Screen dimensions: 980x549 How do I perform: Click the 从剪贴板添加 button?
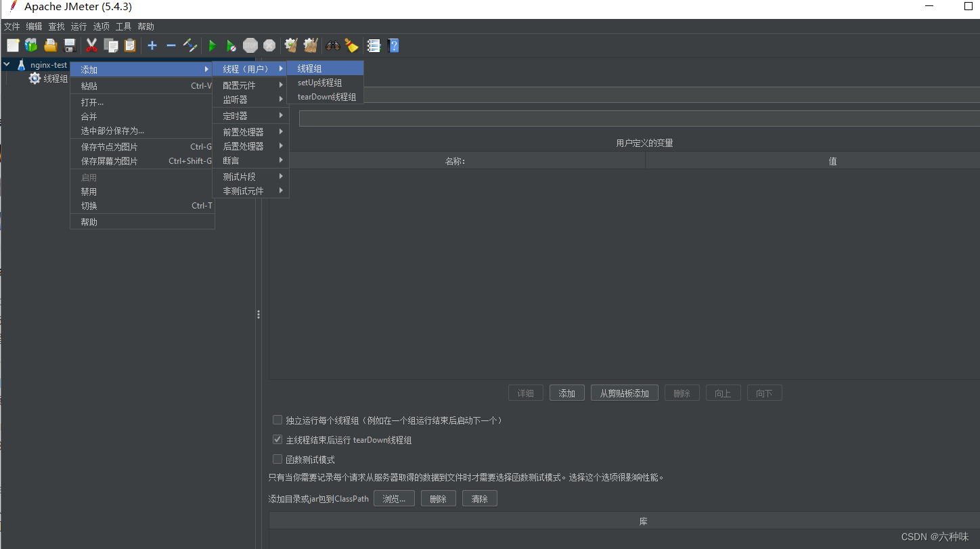[625, 393]
